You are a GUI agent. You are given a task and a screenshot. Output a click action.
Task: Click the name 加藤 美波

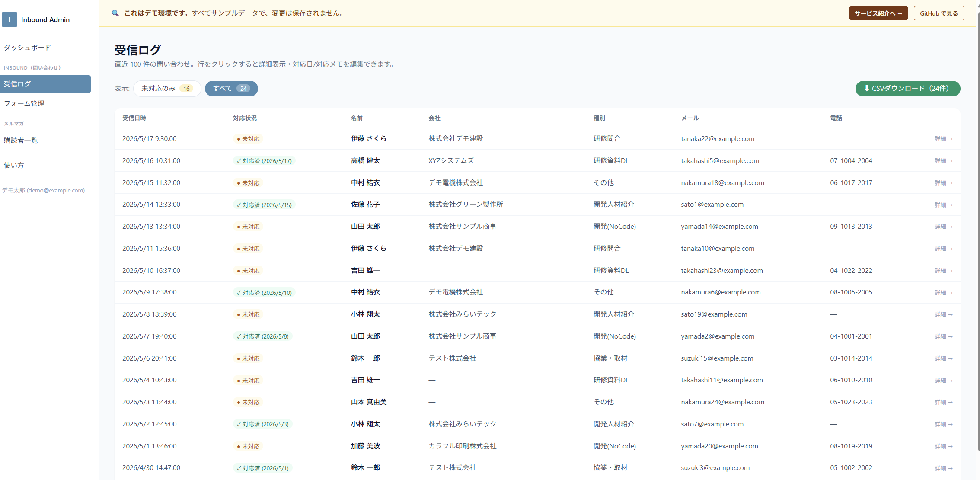(x=365, y=446)
